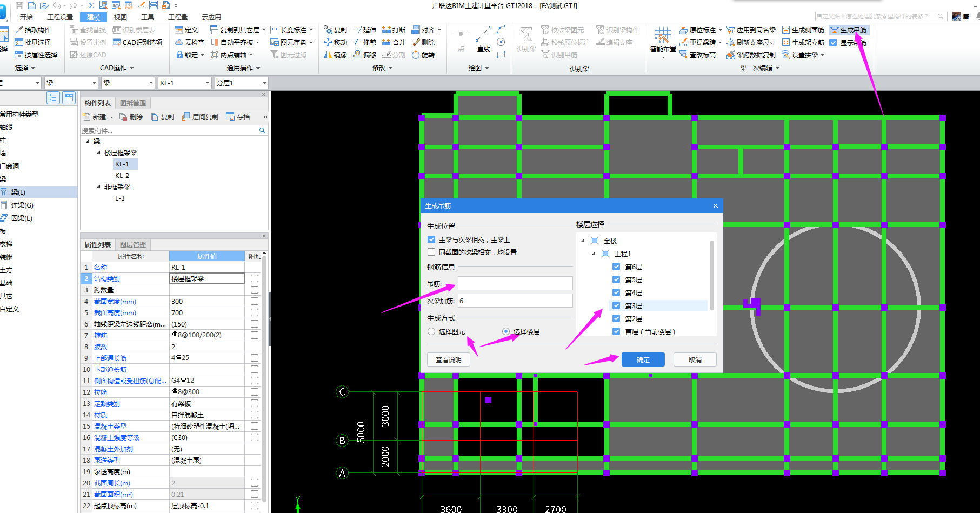The image size is (980, 513).
Task: Check 同截面的次梁相交,均设置 option
Action: (431, 252)
